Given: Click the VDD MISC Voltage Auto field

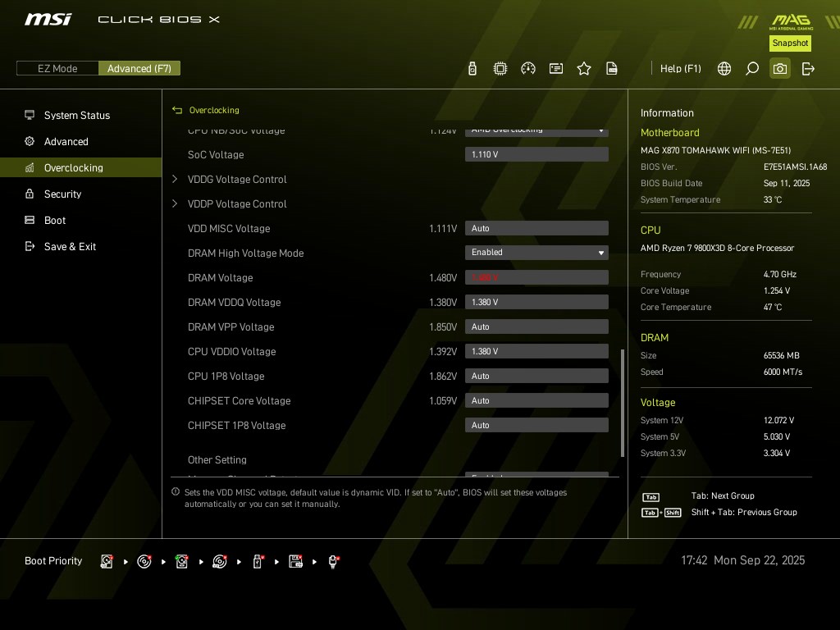Looking at the screenshot, I should [x=536, y=228].
